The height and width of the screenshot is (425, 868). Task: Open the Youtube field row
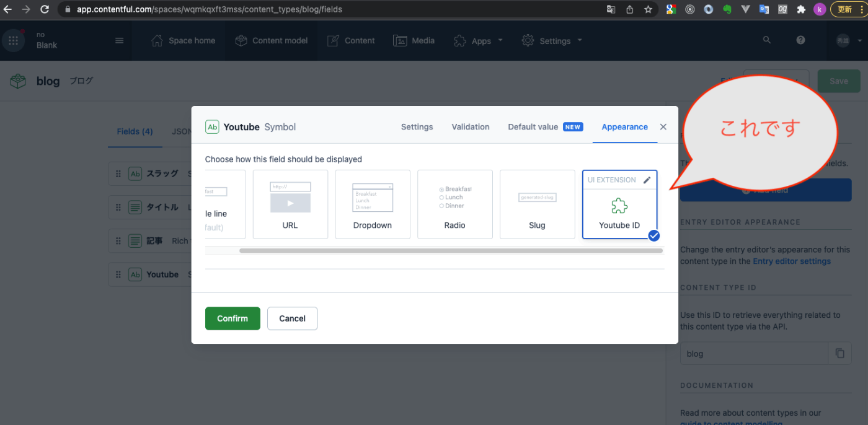(x=150, y=274)
